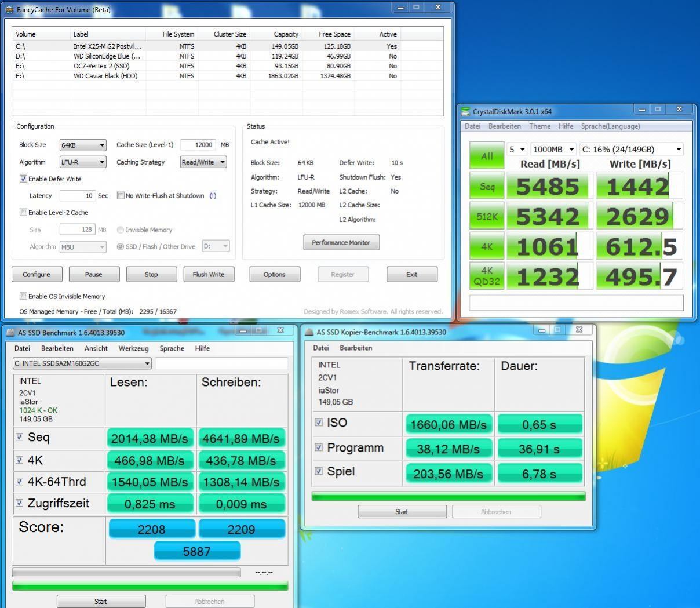700x608 pixels.
Task: Open Hilfe menu in AS SSD Benchmark
Action: click(202, 348)
